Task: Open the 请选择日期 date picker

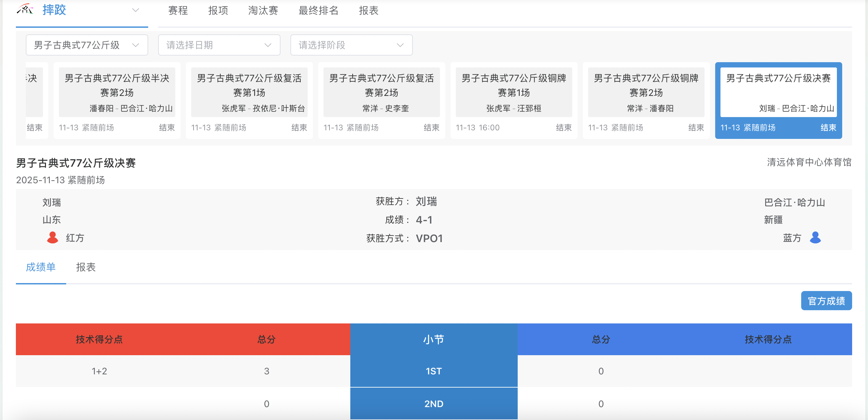Action: coord(219,45)
